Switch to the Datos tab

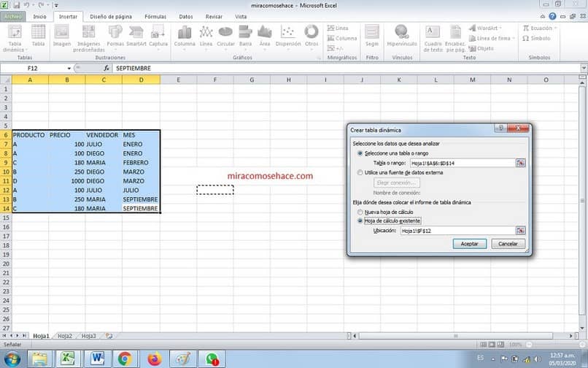[x=185, y=17]
